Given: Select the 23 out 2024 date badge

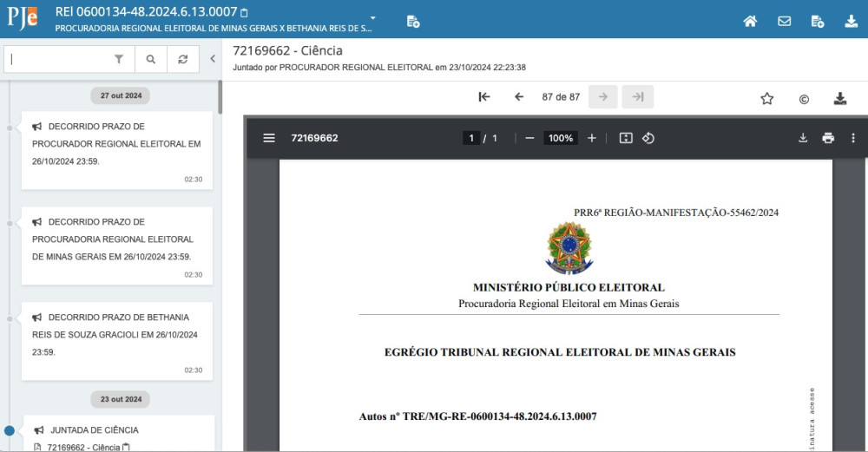Looking at the screenshot, I should [121, 399].
